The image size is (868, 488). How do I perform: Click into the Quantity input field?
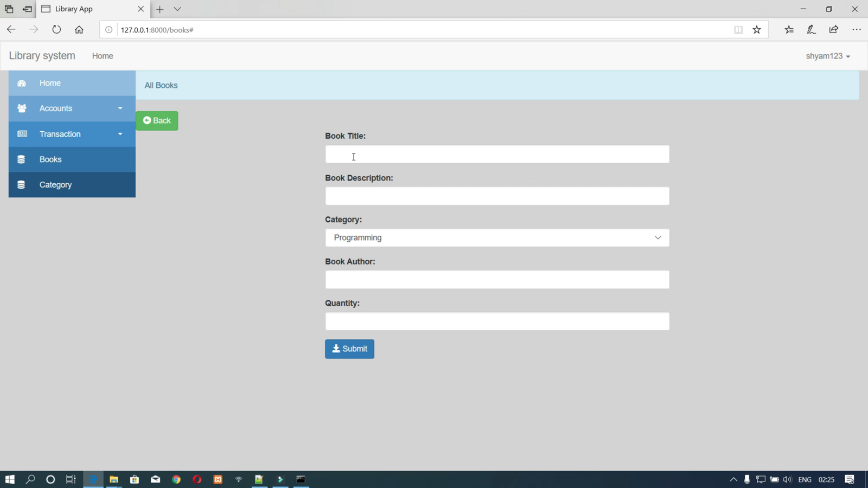[497, 322]
